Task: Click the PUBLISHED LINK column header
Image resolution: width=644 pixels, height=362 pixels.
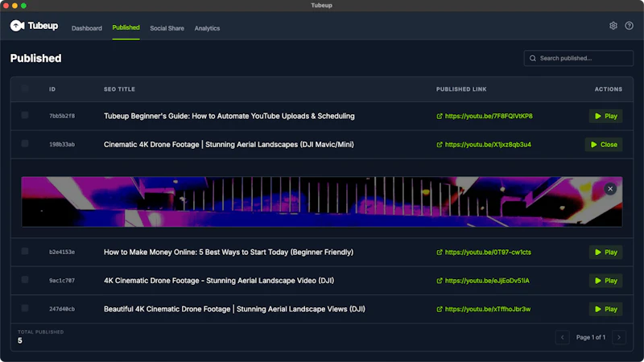Action: click(461, 89)
